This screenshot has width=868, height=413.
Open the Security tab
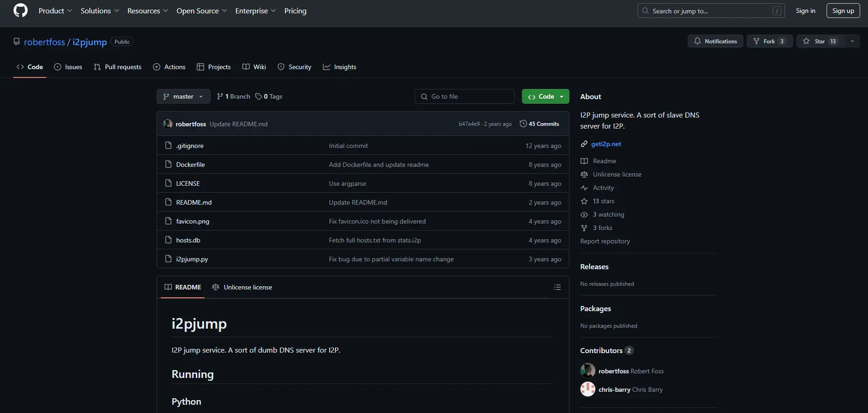[294, 67]
